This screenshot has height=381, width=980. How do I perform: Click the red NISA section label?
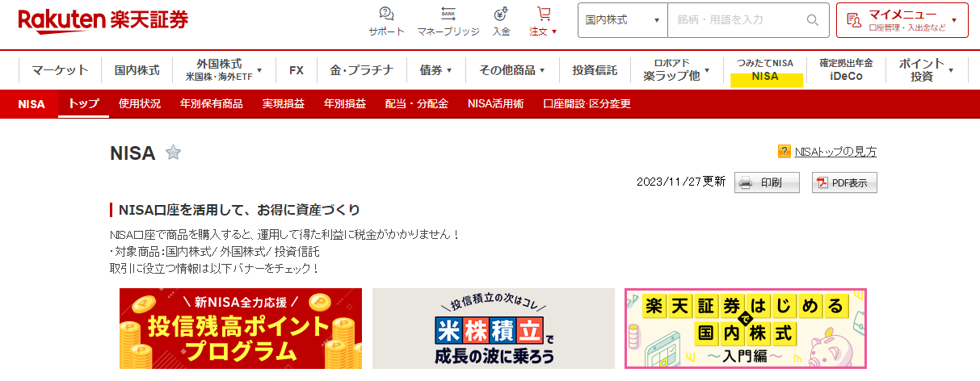(32, 103)
